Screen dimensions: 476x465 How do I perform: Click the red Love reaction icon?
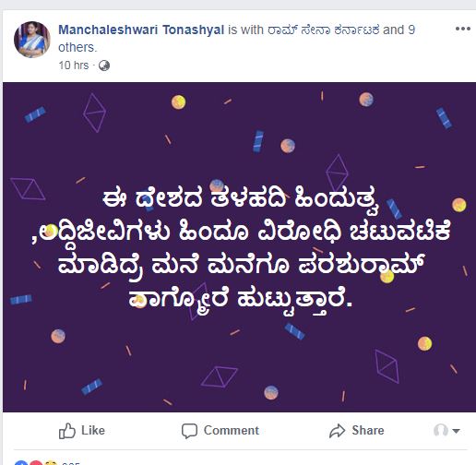click(x=36, y=462)
